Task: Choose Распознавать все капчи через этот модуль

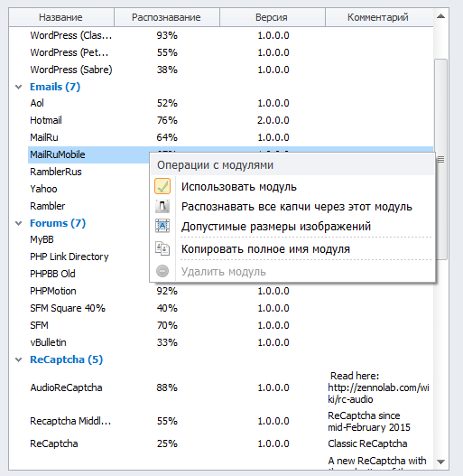Action: 292,207
